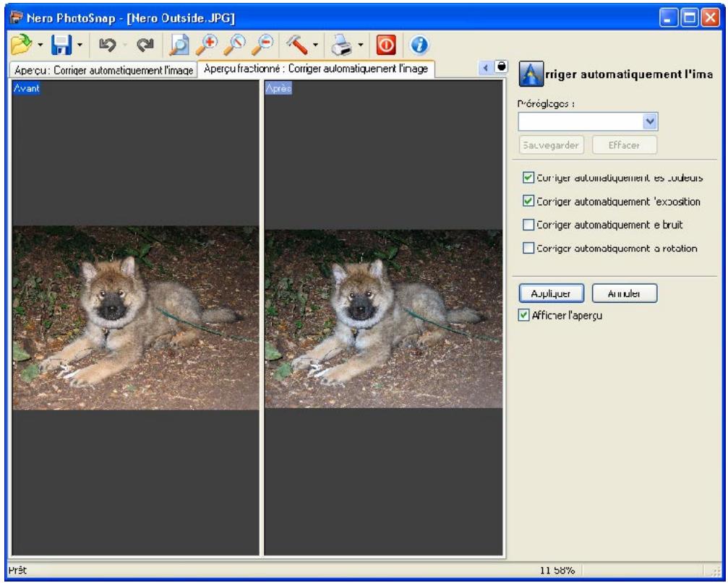The image size is (728, 583).
Task: Click the Après preview dog image
Action: tap(383, 319)
